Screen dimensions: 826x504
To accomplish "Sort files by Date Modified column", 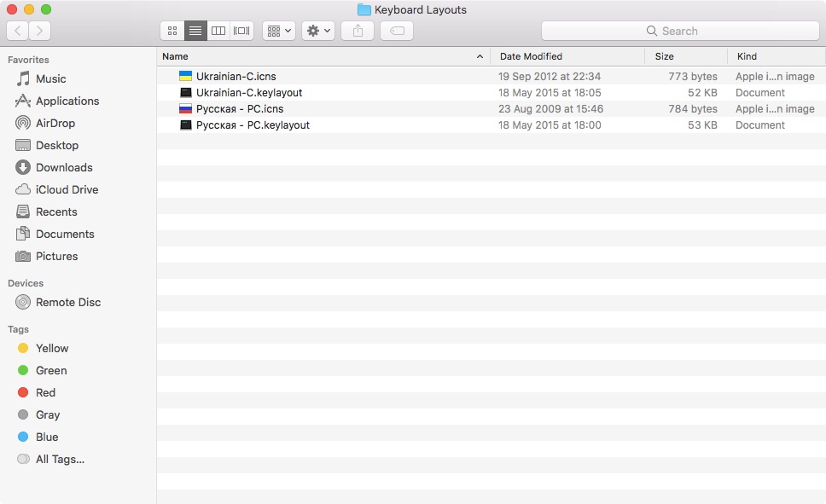I will pyautogui.click(x=567, y=56).
